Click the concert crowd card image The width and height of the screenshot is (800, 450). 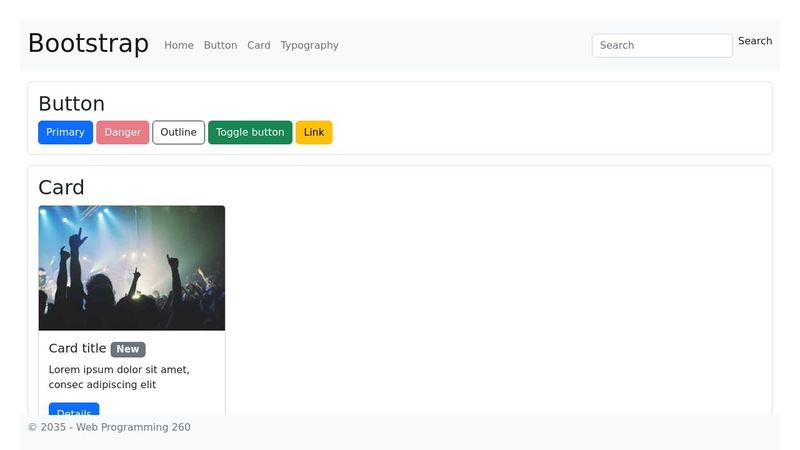click(132, 267)
